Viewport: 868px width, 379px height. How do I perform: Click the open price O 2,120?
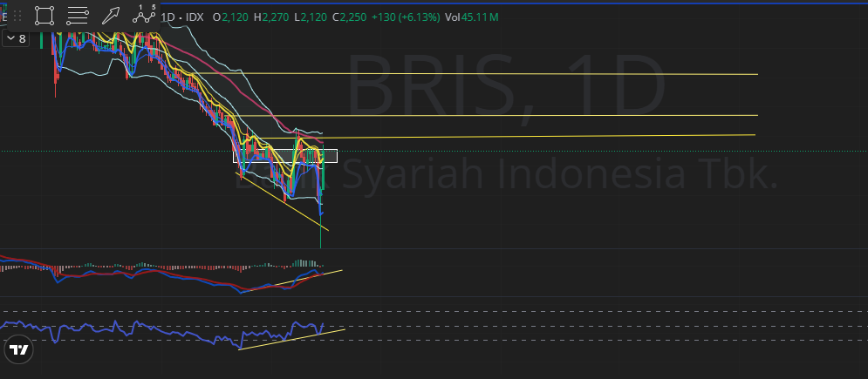pyautogui.click(x=230, y=17)
